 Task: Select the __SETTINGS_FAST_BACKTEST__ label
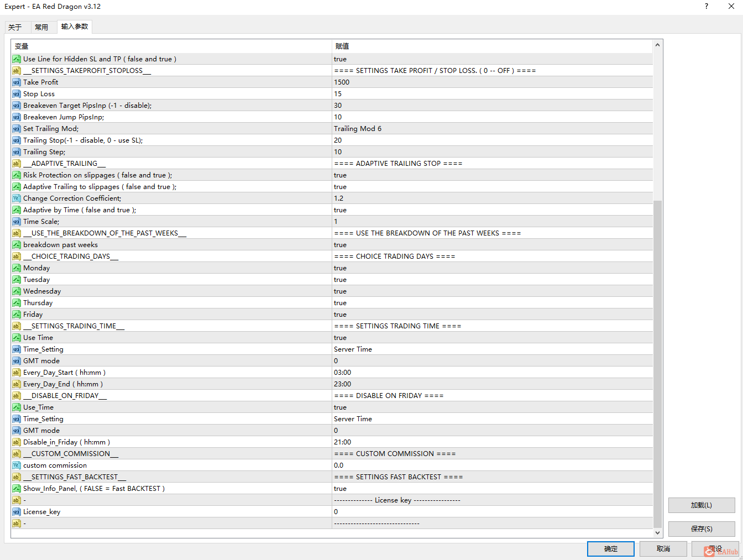[x=75, y=477]
